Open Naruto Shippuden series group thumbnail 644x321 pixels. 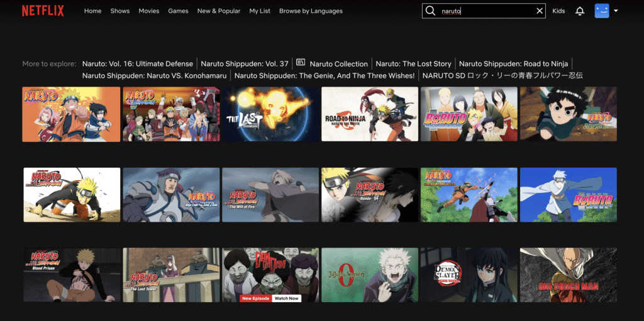click(171, 114)
